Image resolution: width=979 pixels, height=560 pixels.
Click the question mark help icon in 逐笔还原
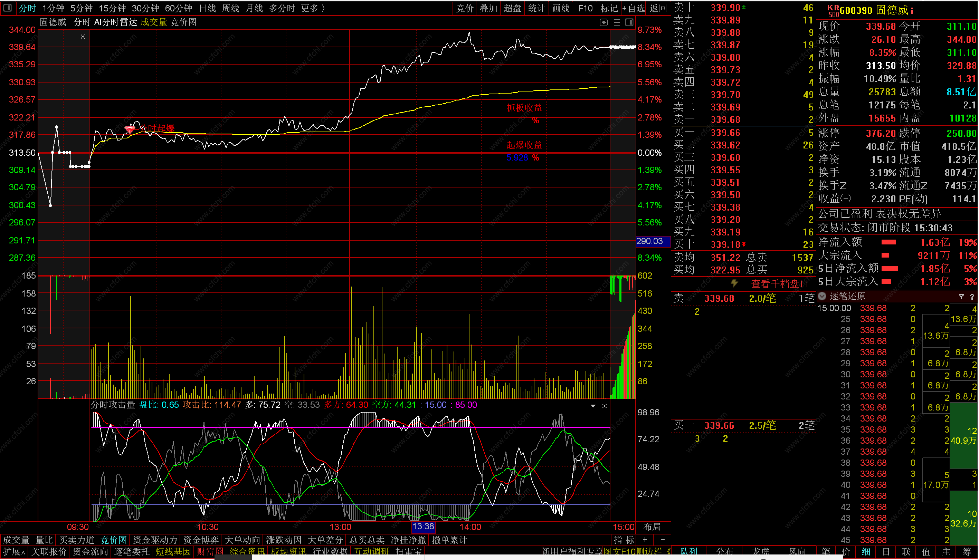pos(972,297)
